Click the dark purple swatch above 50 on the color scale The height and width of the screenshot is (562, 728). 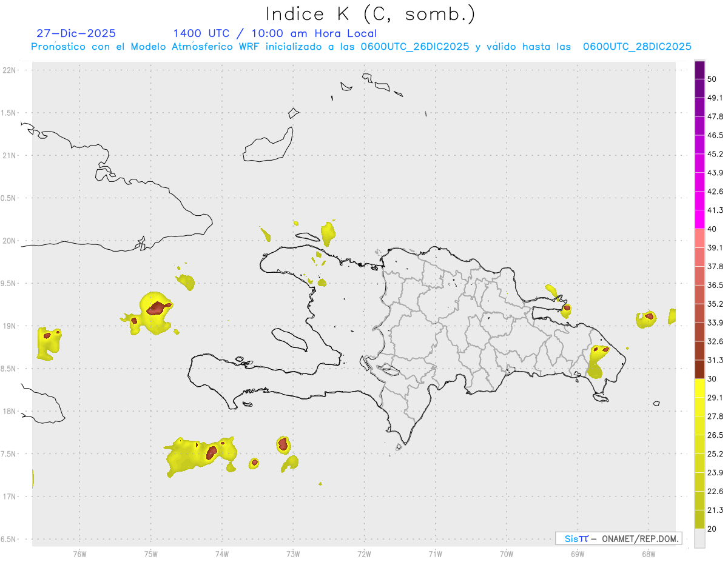pyautogui.click(x=699, y=70)
